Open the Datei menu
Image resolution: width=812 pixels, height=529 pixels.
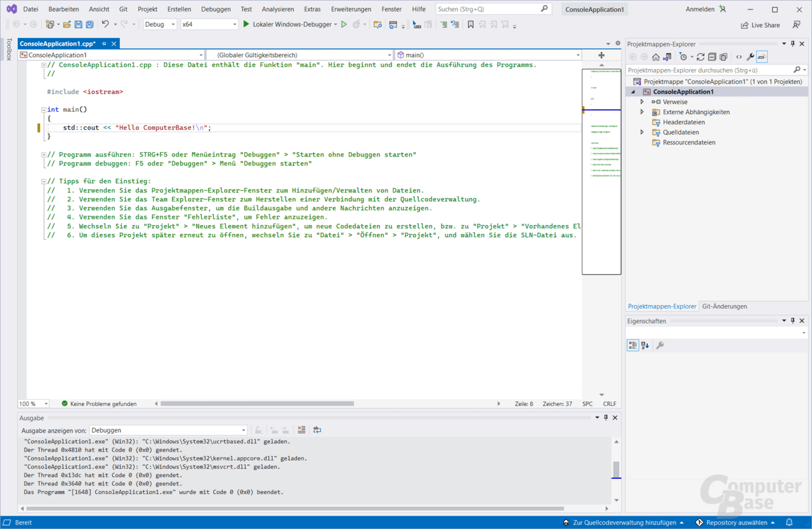click(30, 10)
